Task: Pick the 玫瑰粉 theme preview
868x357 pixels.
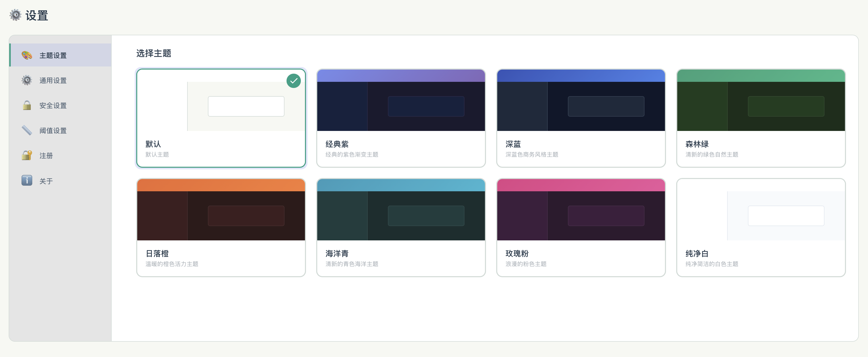Action: pyautogui.click(x=581, y=210)
